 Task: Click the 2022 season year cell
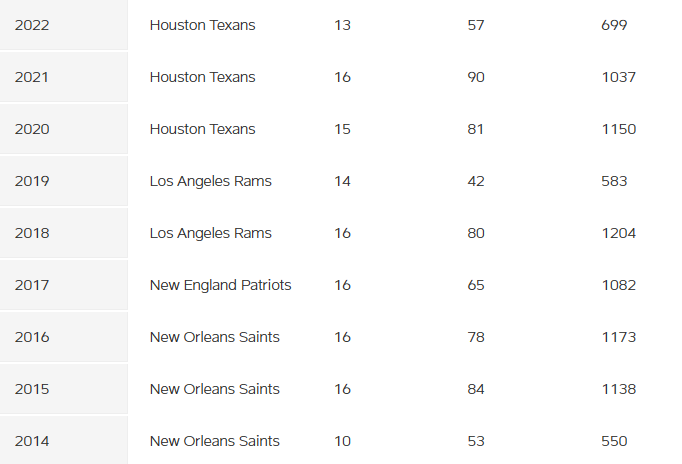pos(32,25)
